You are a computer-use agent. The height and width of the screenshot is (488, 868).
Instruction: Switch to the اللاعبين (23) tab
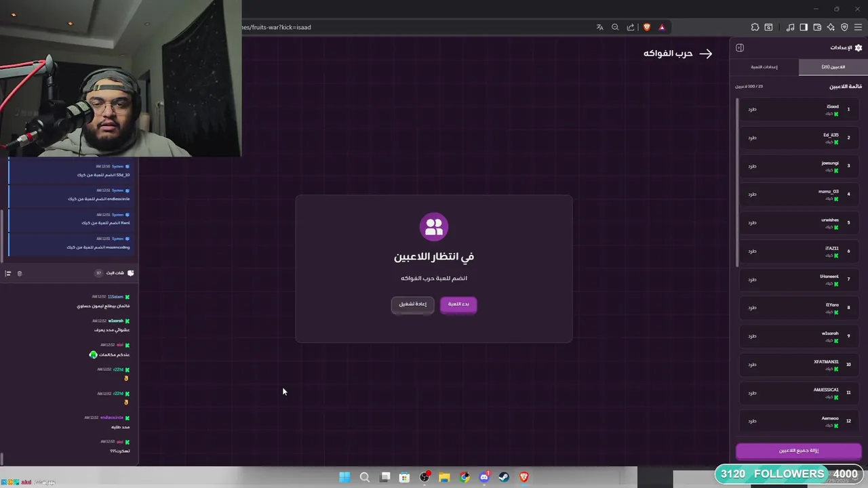(833, 67)
